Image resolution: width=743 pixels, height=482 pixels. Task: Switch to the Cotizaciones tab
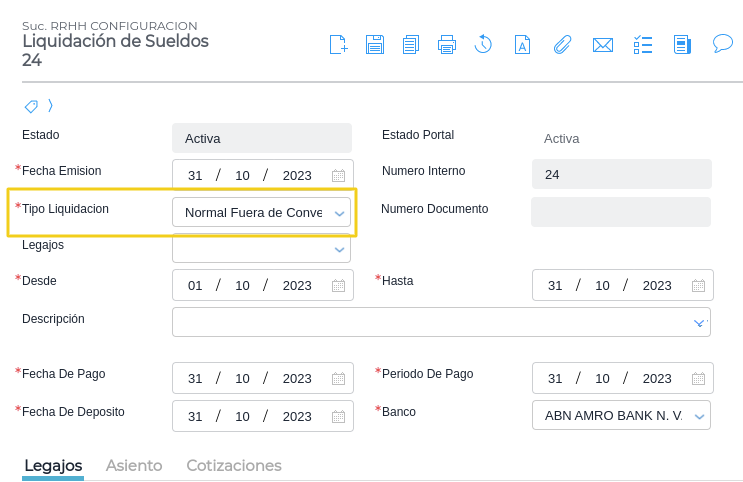tap(234, 466)
